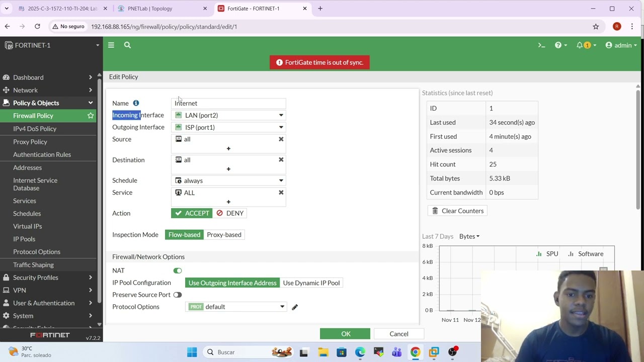Click Clear Counters button
The height and width of the screenshot is (362, 644).
457,211
